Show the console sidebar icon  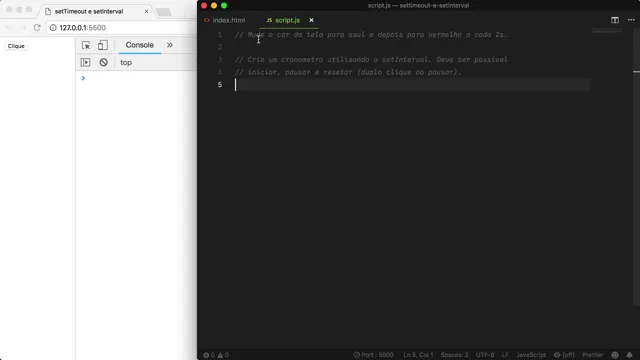(85, 62)
